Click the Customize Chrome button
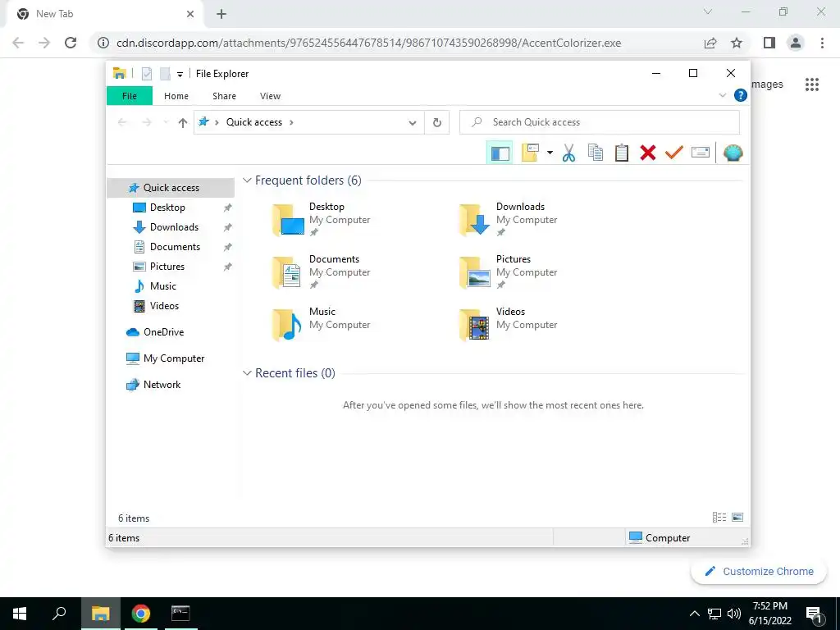 (x=759, y=572)
